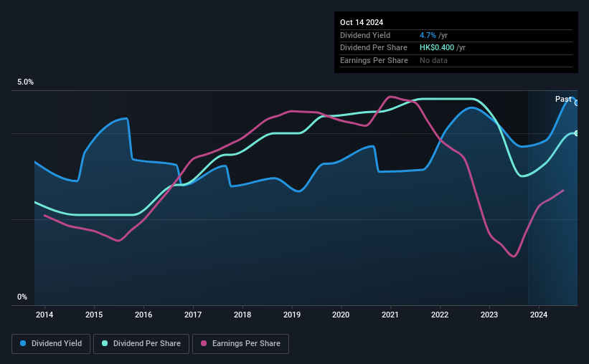
Task: Click the Dividend Per Share end-point marker
Action: [577, 133]
